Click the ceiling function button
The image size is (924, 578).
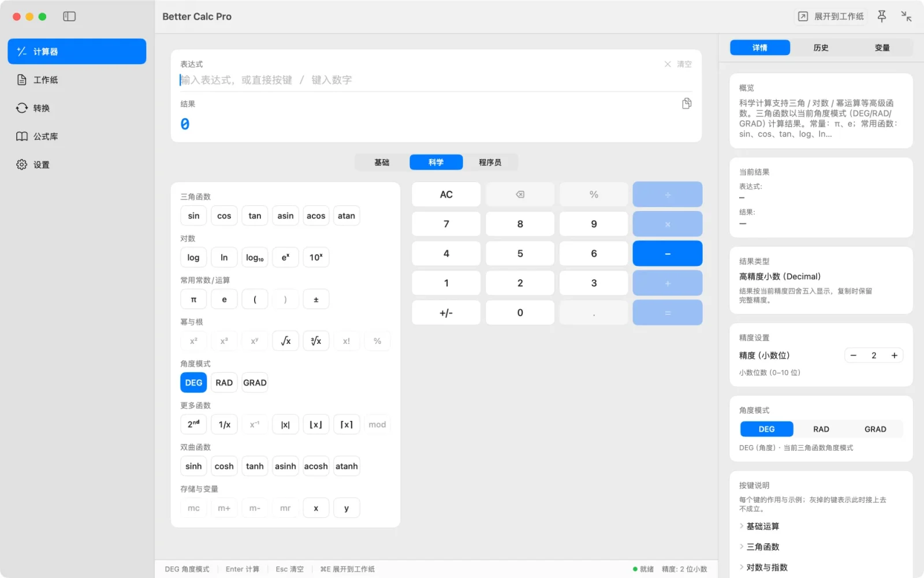coord(346,424)
